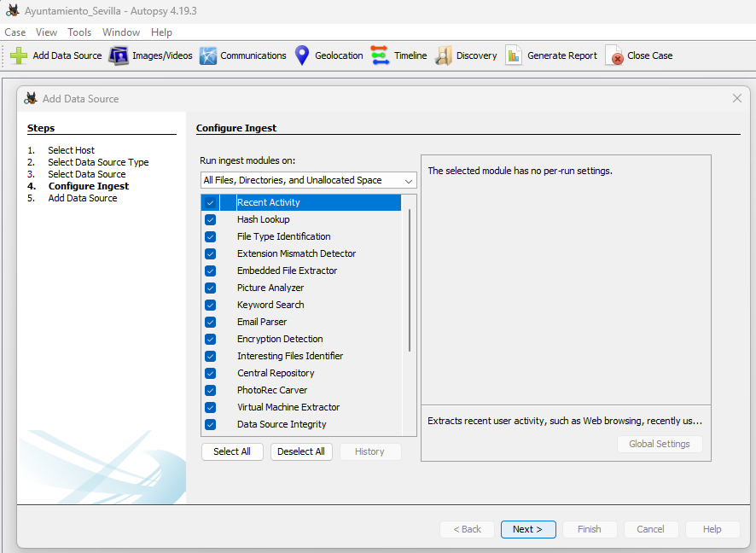This screenshot has width=756, height=553.
Task: Toggle the Embedded File Extractor checkbox
Action: coord(210,271)
